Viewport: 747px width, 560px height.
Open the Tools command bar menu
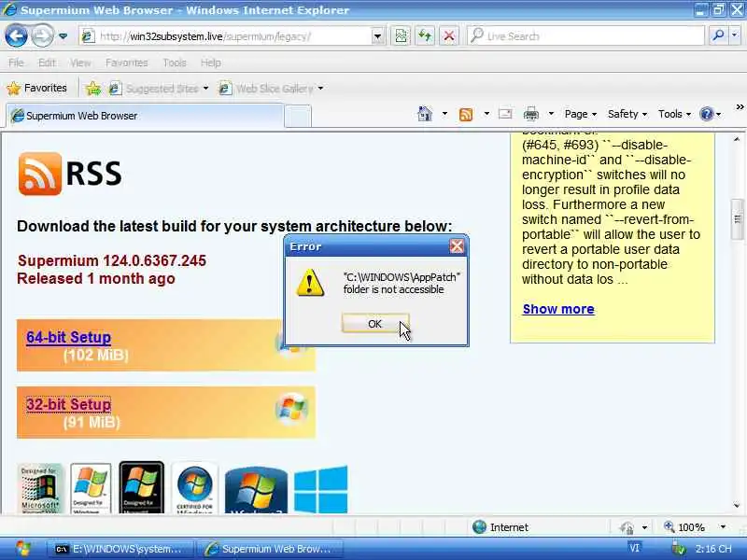pyautogui.click(x=674, y=114)
